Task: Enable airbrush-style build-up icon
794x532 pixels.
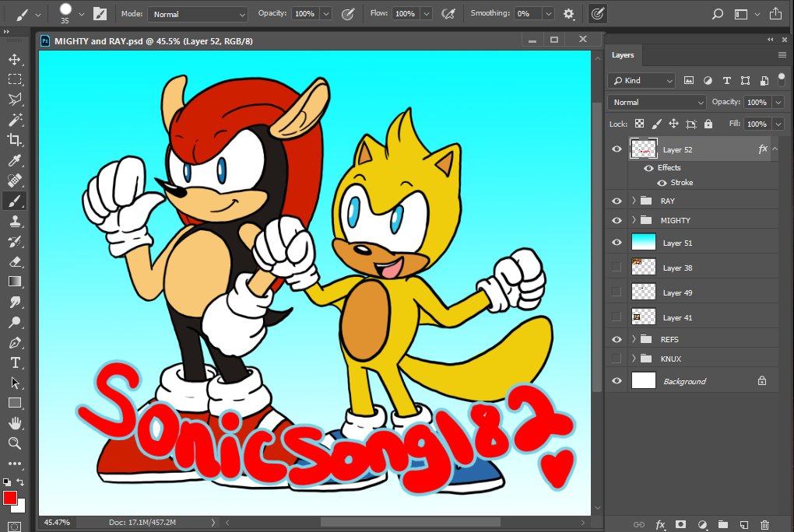Action: coord(448,14)
